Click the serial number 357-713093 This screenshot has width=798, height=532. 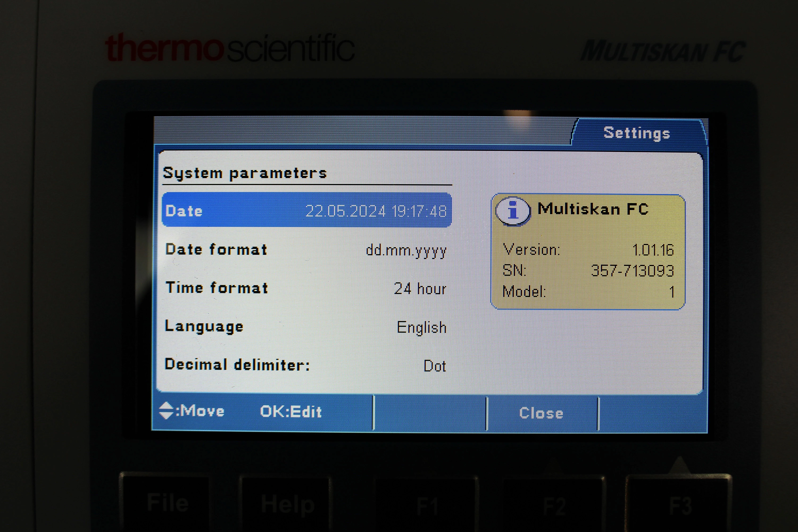click(632, 271)
